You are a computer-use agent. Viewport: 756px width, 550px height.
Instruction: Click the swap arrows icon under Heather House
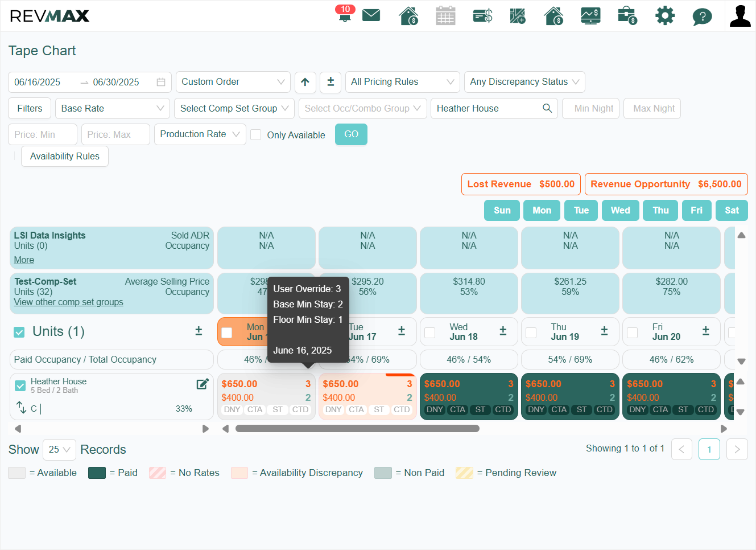click(x=21, y=408)
